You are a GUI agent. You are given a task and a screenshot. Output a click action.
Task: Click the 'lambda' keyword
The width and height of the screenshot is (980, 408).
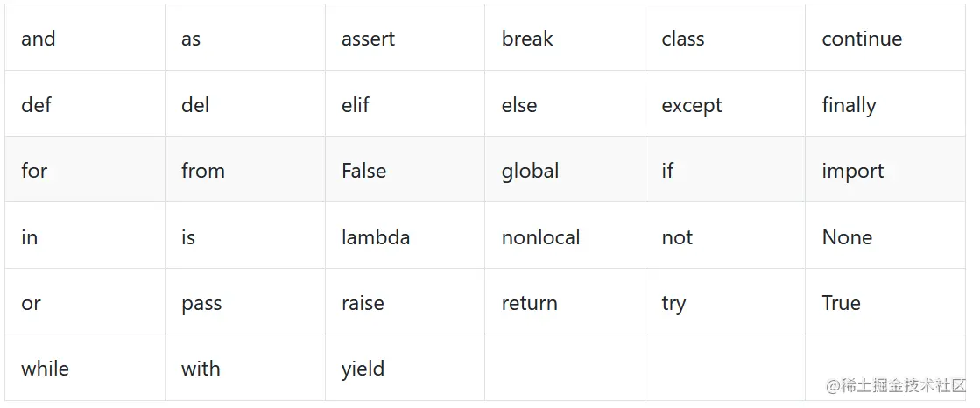[376, 236]
